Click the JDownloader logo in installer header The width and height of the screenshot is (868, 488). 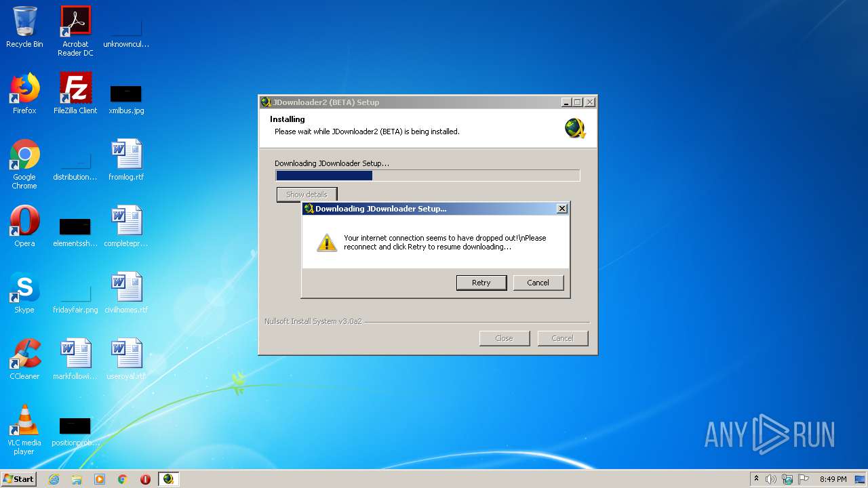click(x=576, y=128)
